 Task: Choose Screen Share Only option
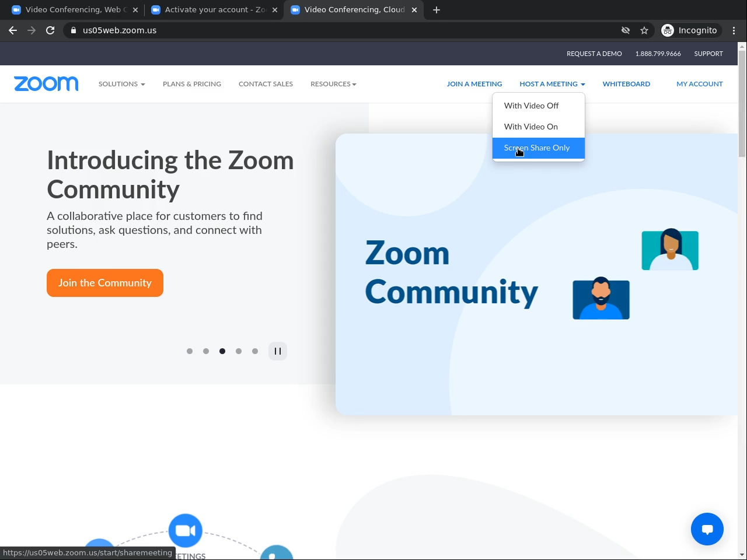point(539,148)
